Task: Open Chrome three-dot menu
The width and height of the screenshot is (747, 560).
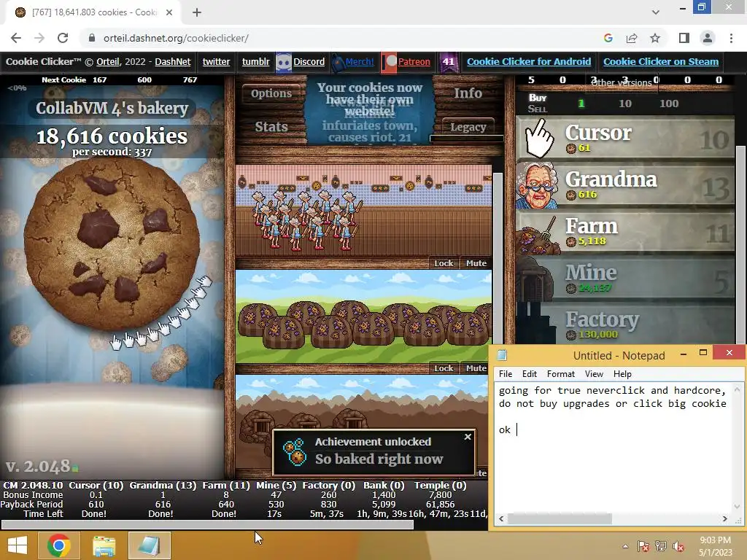Action: click(731, 38)
